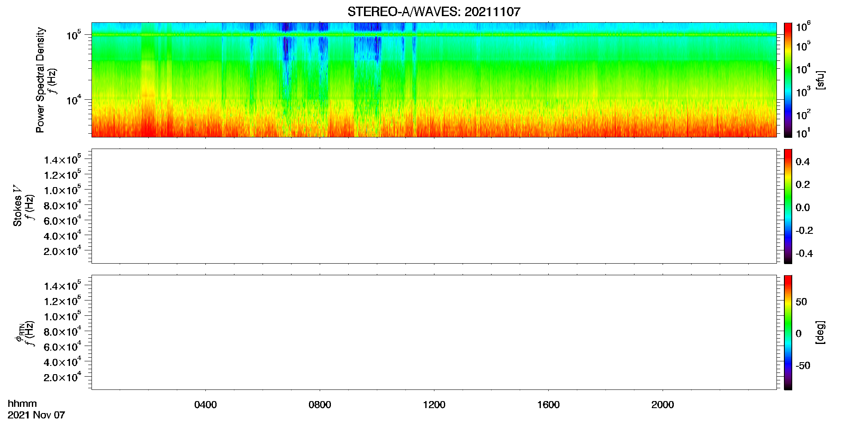Click the [deg] unit label
This screenshot has width=868, height=447.
[820, 332]
